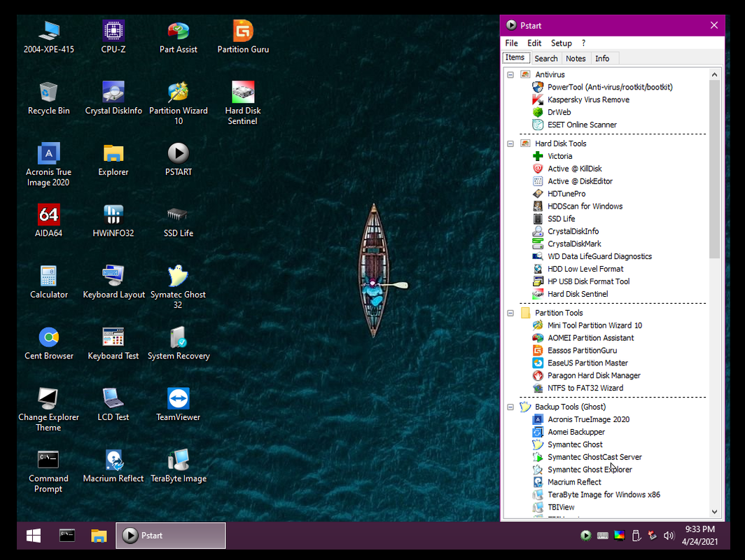Switch to the Search tab
Screen dimensions: 745x560
(546, 58)
